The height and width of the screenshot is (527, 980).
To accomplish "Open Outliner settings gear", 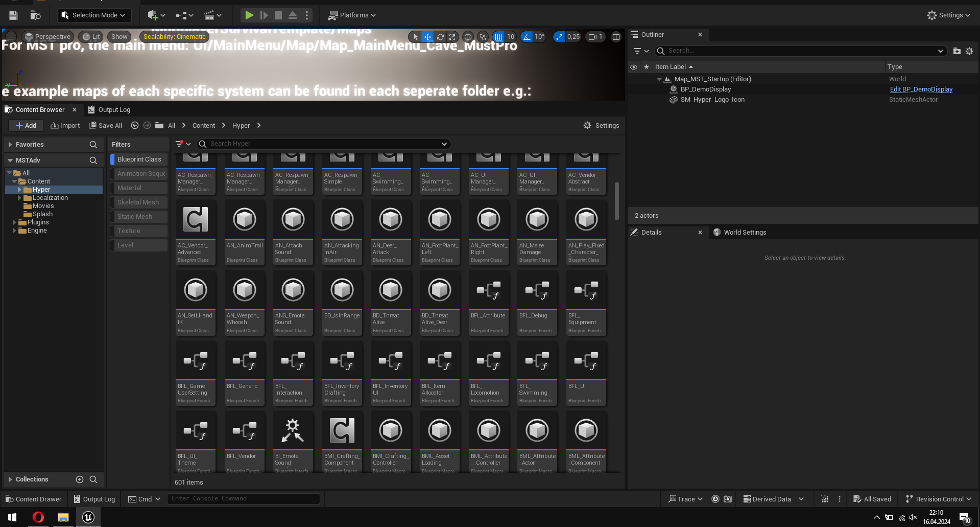I will pos(969,51).
